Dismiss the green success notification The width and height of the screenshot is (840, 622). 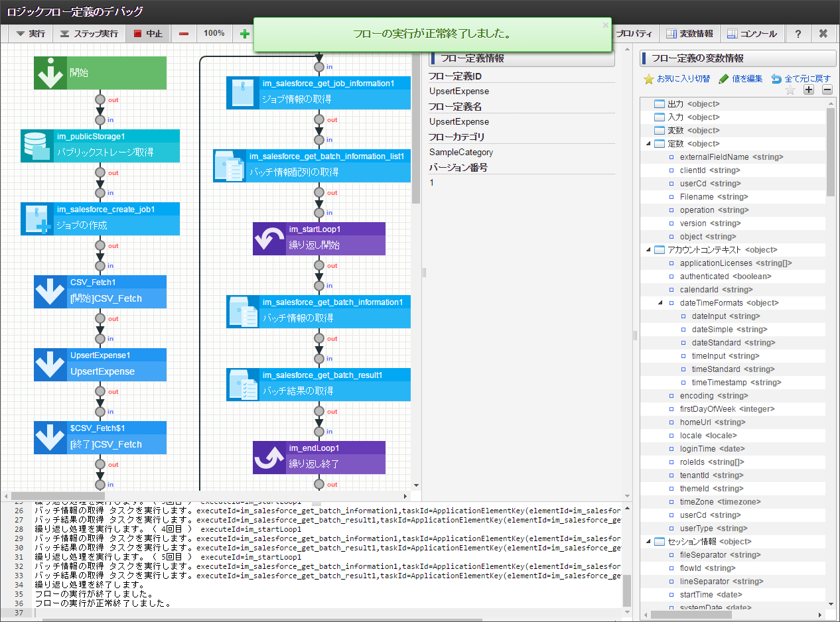coord(605,25)
